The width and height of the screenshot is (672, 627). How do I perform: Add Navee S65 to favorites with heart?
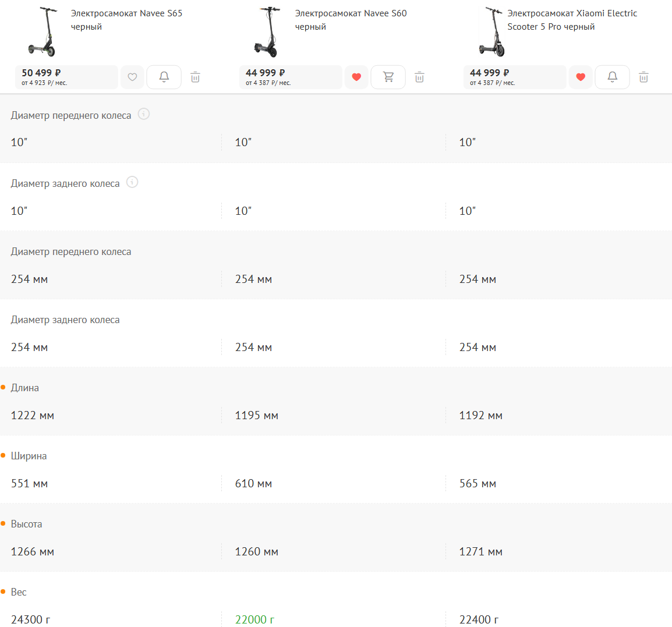(x=132, y=77)
